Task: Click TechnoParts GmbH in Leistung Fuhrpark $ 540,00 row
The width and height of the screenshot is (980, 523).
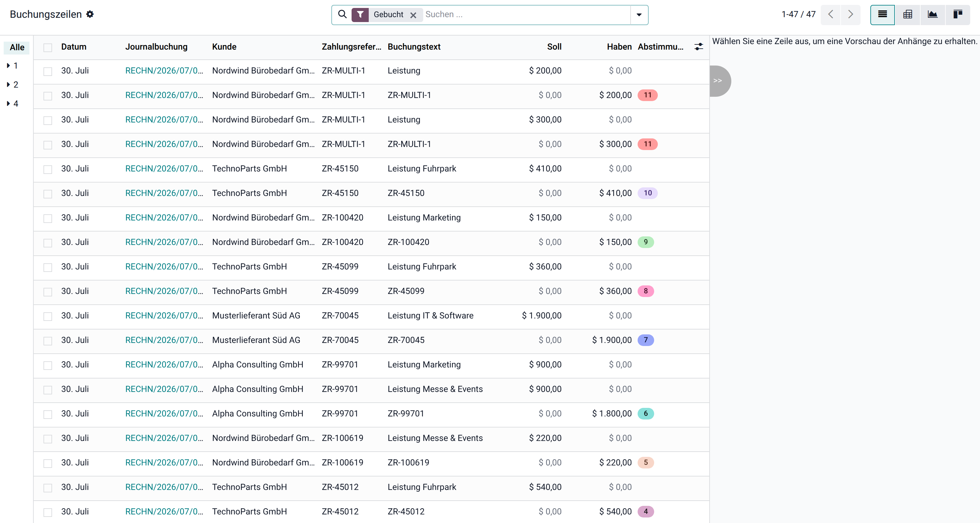Action: [x=250, y=487]
